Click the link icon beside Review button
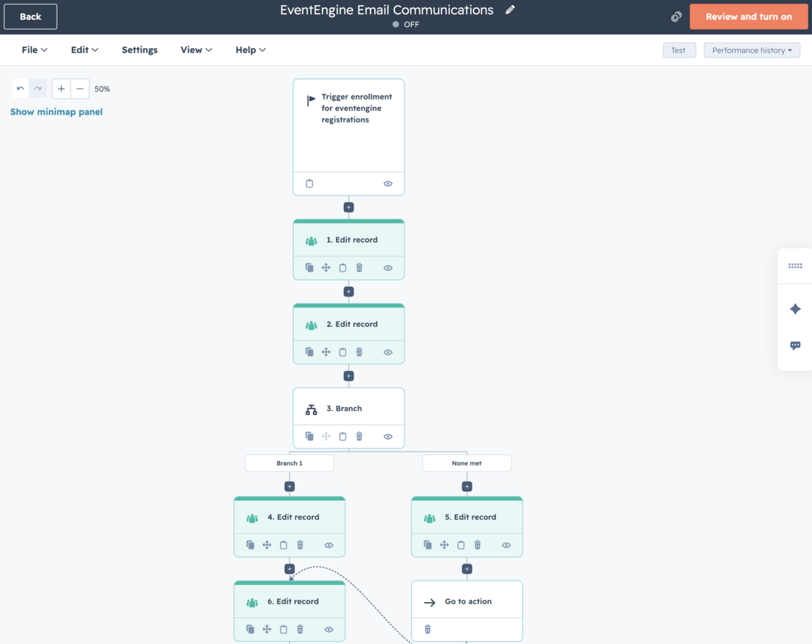Image resolution: width=812 pixels, height=644 pixels. pos(676,16)
